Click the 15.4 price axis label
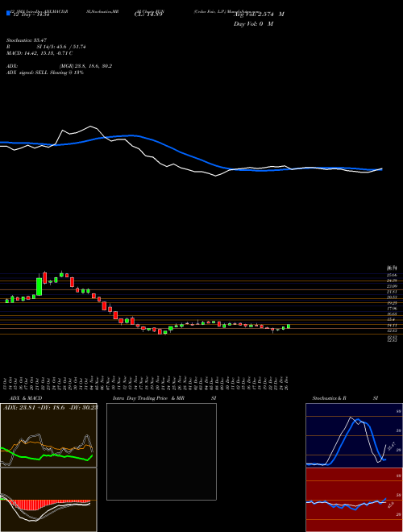 [x=392, y=320]
